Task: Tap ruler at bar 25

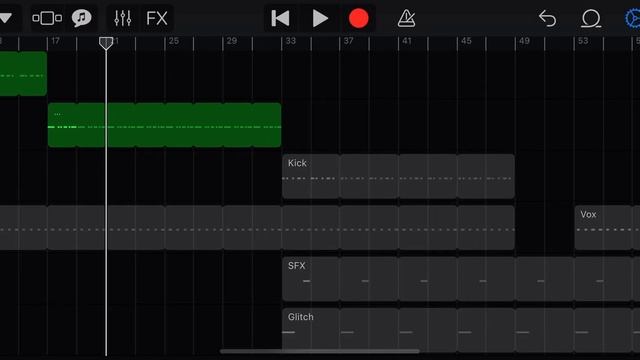Action: (174, 41)
